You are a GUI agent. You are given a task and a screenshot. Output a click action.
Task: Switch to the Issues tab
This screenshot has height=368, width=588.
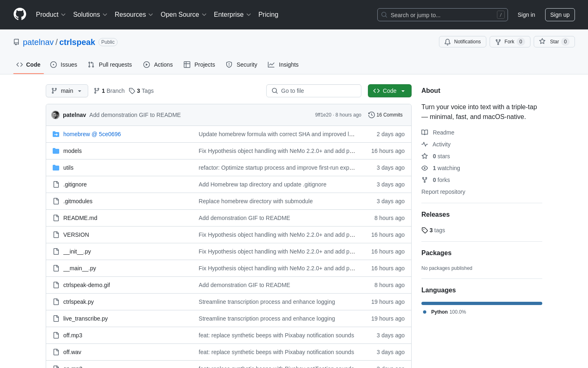64,65
